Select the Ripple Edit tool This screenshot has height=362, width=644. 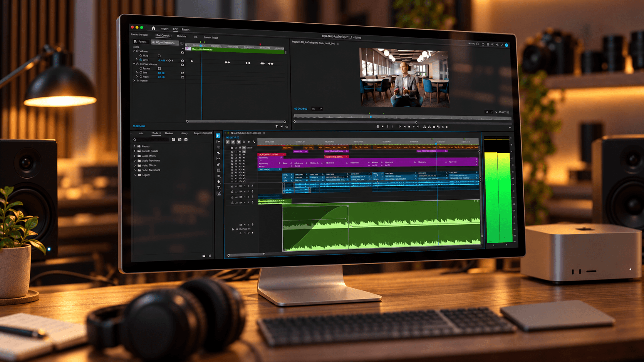click(x=218, y=147)
